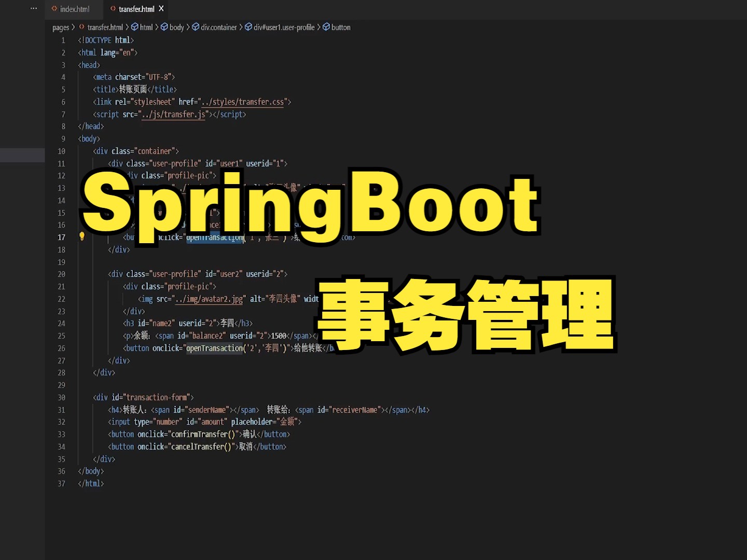Select the html breadcrumb item
Screen dimensions: 747x560
tap(146, 27)
